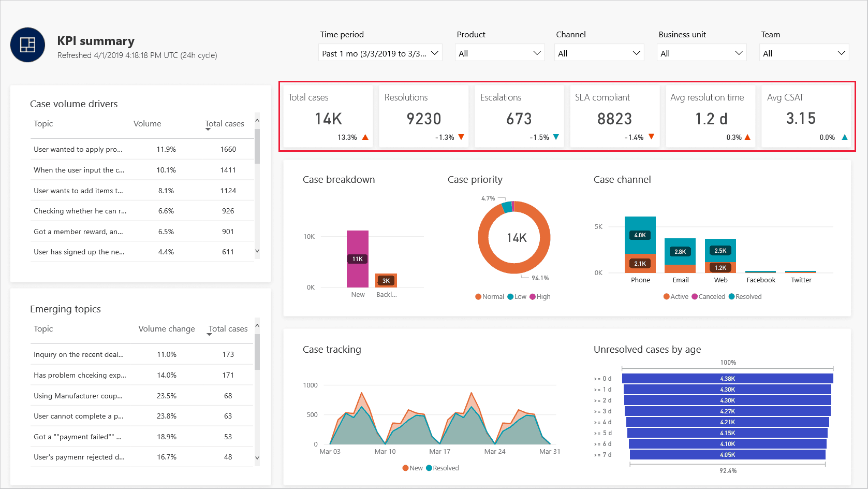Screen dimensions: 868x489
Task: Open the Business unit dropdown
Action: (x=701, y=53)
